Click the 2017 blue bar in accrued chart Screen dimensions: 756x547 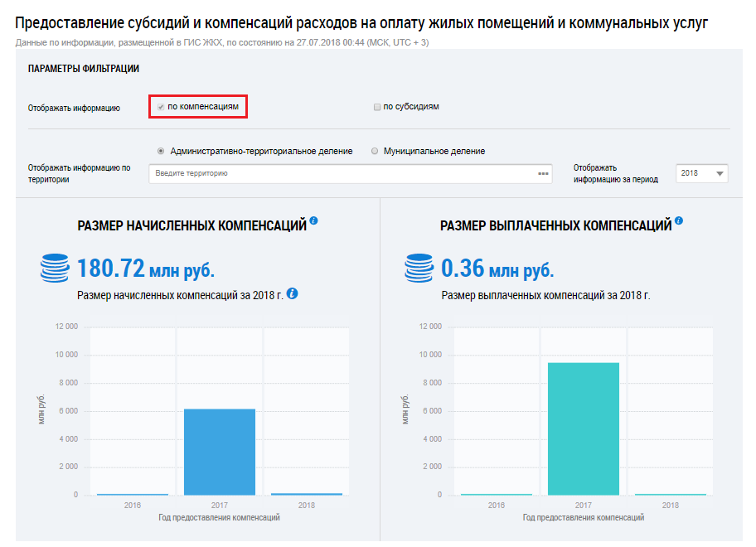click(220, 452)
